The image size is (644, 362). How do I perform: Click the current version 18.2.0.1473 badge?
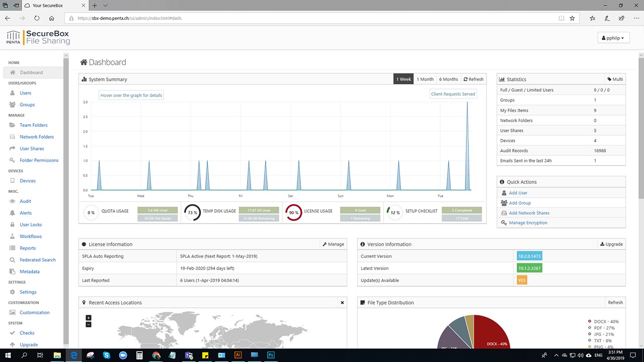tap(529, 256)
